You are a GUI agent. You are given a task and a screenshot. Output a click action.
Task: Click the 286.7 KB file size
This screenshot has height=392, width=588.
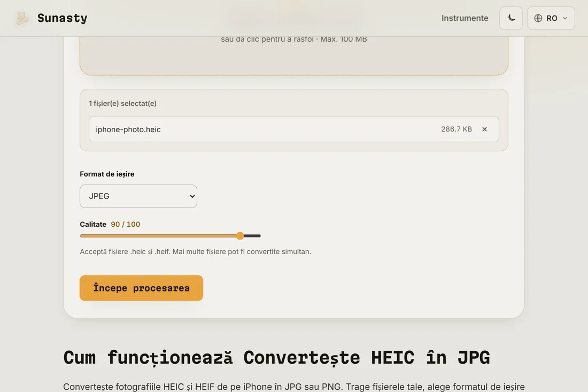click(x=457, y=129)
